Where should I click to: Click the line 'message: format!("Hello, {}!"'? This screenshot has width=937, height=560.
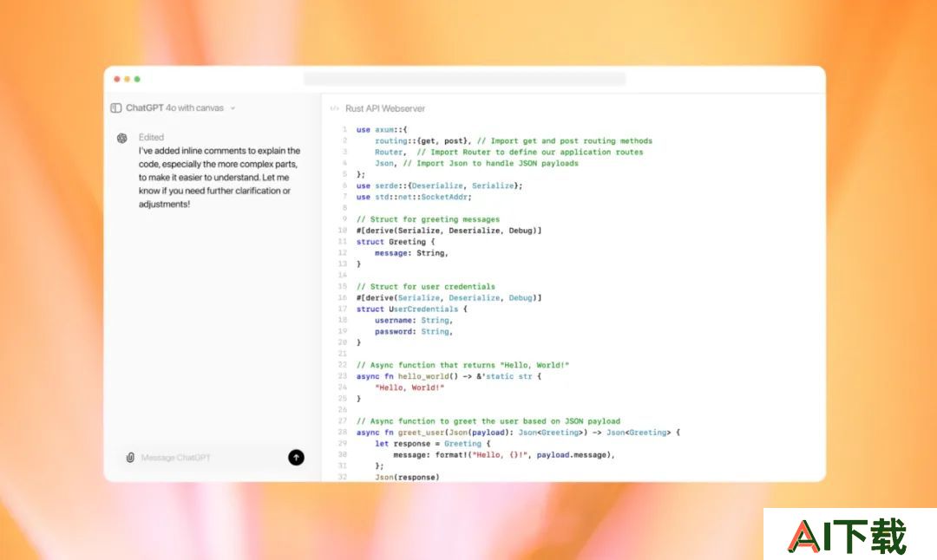[504, 455]
